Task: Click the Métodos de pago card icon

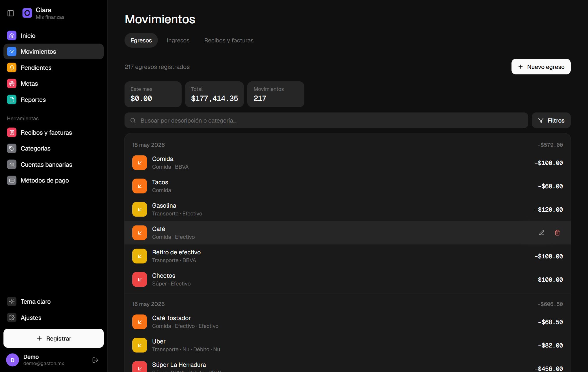Action: [12, 181]
